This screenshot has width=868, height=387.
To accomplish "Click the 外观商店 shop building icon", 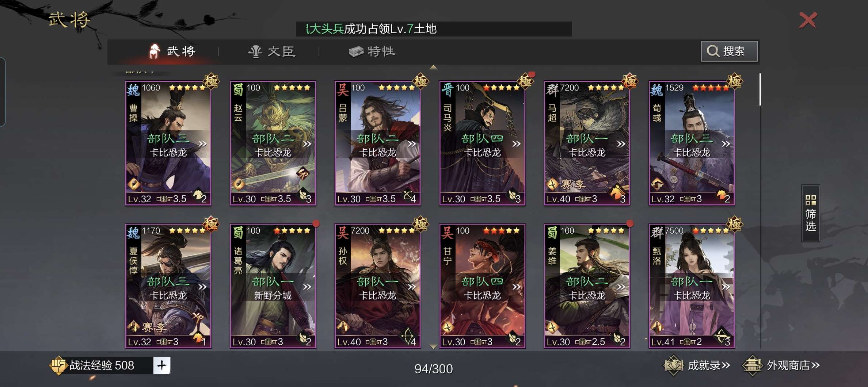I will click(753, 365).
